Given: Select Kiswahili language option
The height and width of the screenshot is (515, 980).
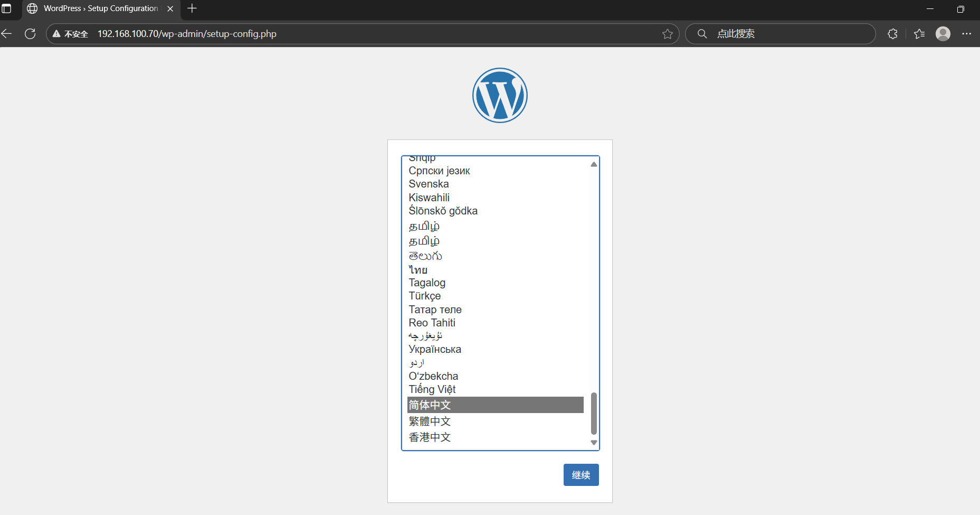Looking at the screenshot, I should (496, 198).
